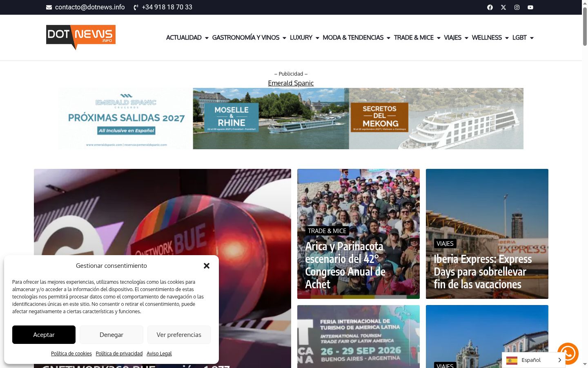The height and width of the screenshot is (368, 588).
Task: Click the Aceptar cookies button
Action: 44,334
